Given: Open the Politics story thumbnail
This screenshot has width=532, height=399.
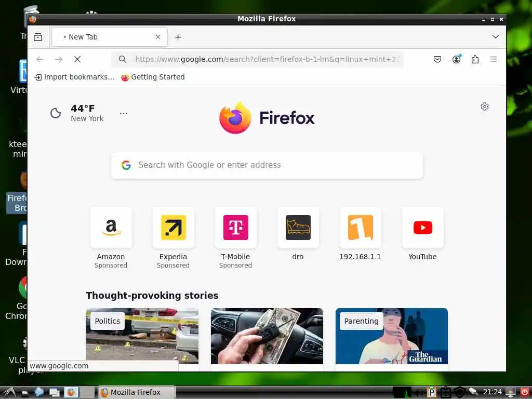Looking at the screenshot, I should click(142, 336).
